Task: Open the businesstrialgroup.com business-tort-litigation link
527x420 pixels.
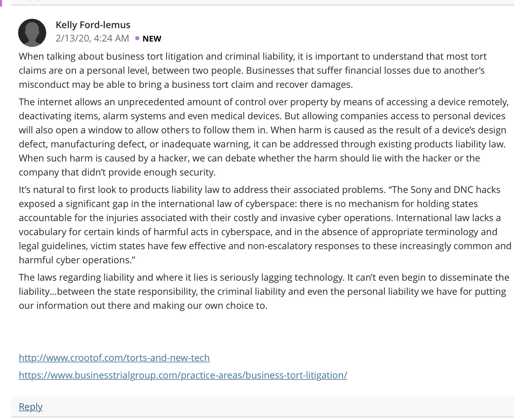Action: [x=183, y=375]
